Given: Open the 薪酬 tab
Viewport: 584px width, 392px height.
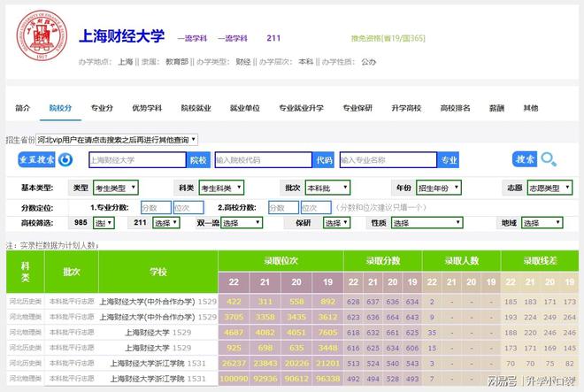Looking at the screenshot, I should [496, 108].
